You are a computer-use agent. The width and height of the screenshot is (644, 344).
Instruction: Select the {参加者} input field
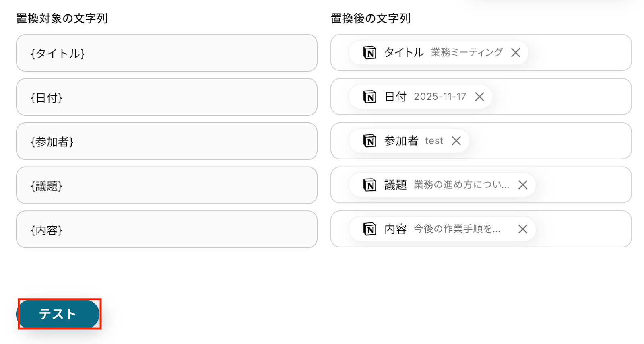tap(167, 141)
